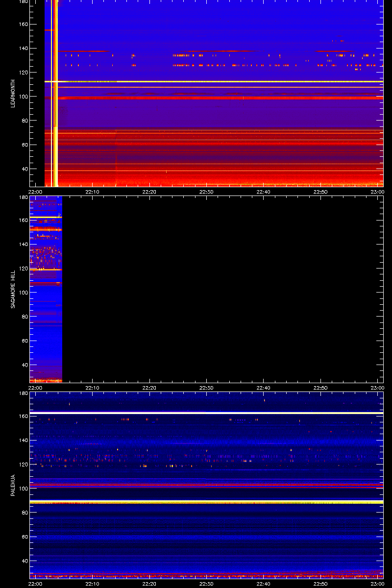392x588 pixels.
Task: Click the 22:50 time label under Palehua plot
Action: tap(320, 584)
